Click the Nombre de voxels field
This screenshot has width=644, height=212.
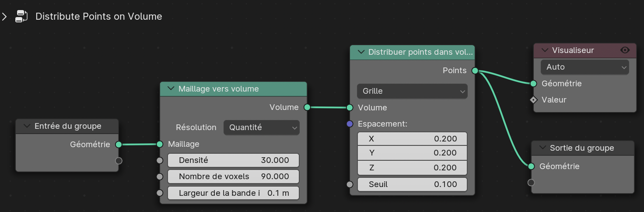click(x=233, y=177)
